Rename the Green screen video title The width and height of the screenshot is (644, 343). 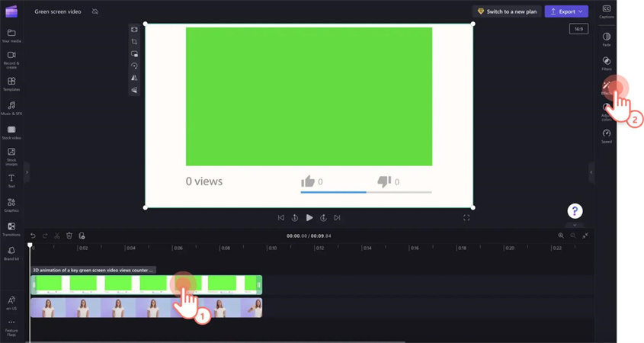tap(58, 11)
